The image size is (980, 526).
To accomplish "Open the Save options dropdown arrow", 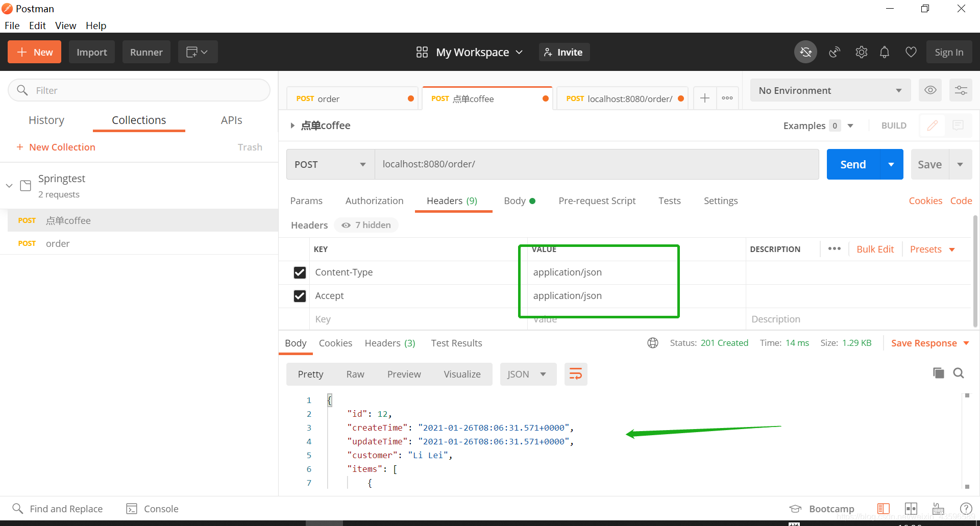I will (x=960, y=164).
